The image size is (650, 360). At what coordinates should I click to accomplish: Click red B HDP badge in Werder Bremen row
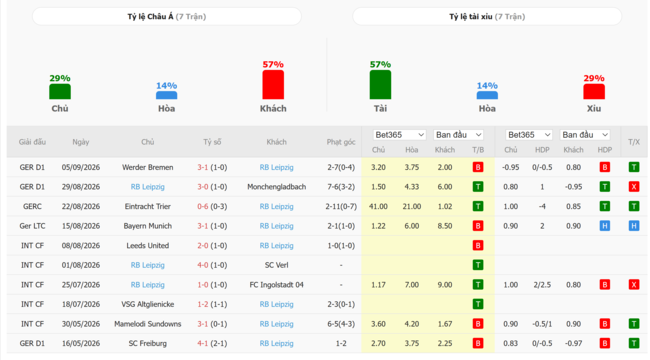pos(605,167)
